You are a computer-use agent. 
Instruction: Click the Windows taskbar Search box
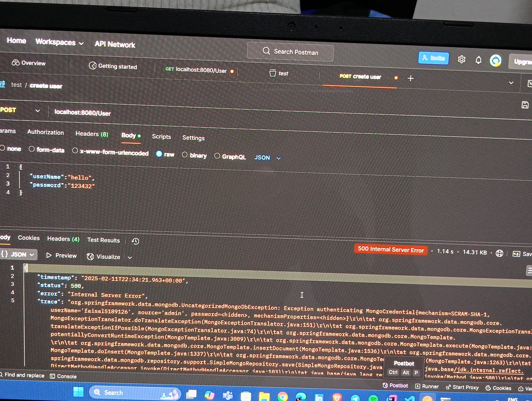pyautogui.click(x=135, y=393)
